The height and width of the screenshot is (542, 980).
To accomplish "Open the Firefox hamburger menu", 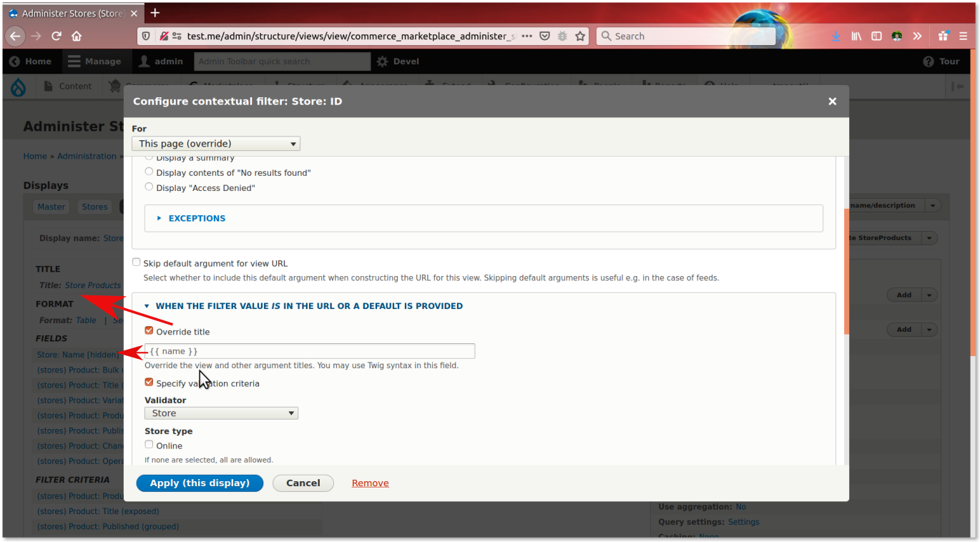I will (x=964, y=36).
